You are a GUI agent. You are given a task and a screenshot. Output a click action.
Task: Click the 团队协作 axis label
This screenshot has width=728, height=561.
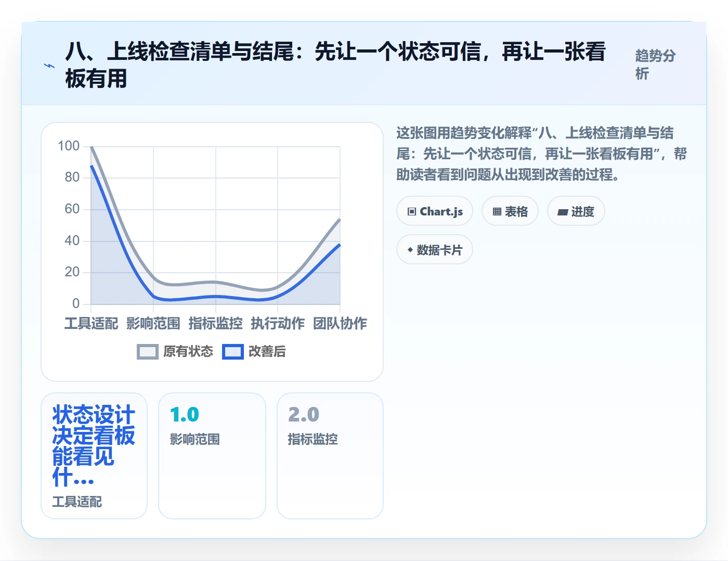[x=340, y=324]
